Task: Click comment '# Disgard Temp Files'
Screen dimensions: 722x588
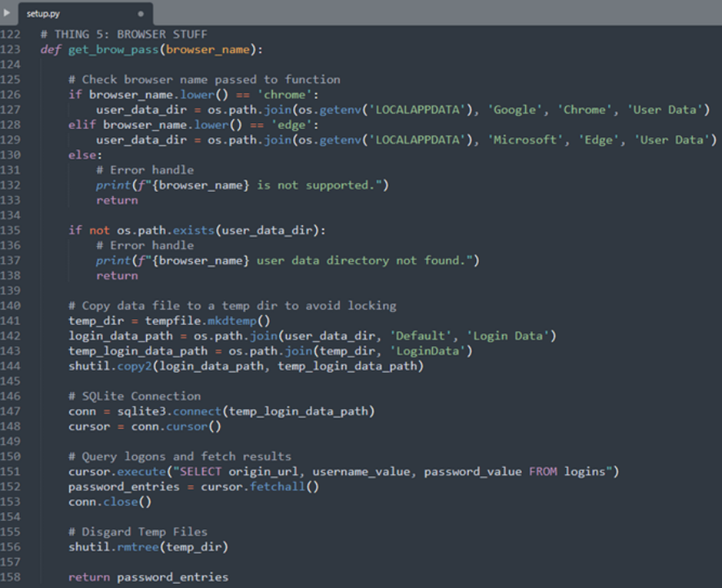Action: 138,532
